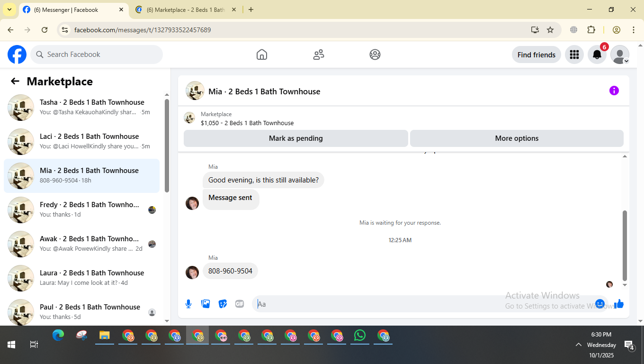Click the listing thumbnail beside Mia header
Screen dimensions: 644x364
coord(195,91)
